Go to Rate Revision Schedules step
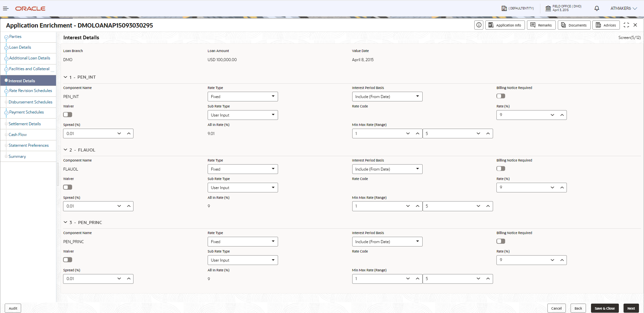 [31, 91]
